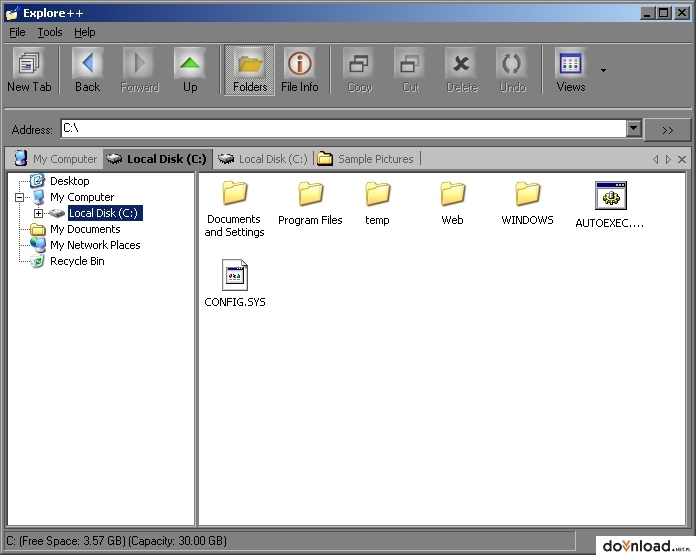Open the File menu
696x555 pixels.
17,32
